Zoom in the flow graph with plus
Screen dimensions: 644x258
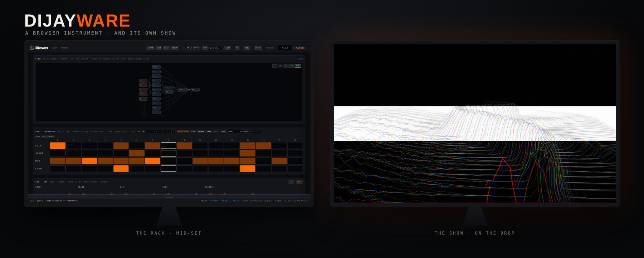coord(286,66)
